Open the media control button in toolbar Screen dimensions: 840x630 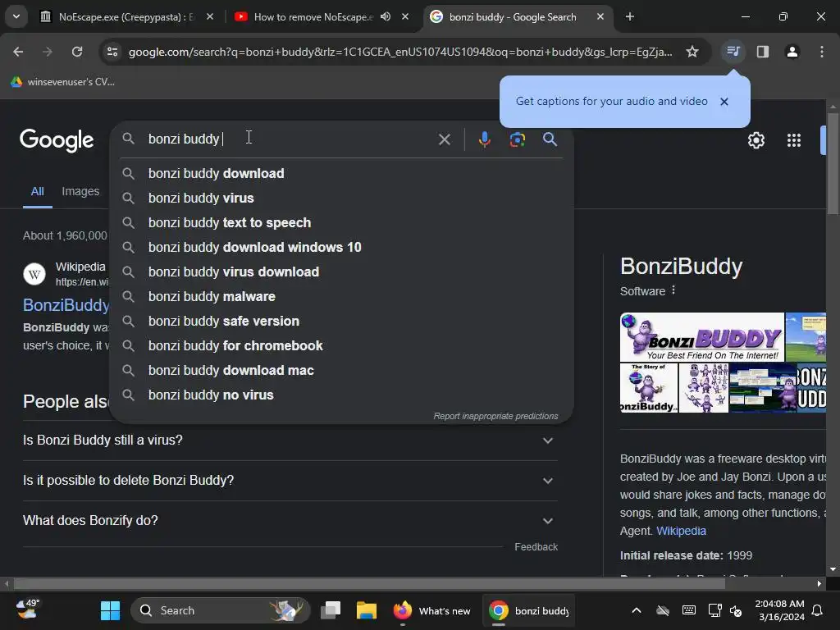(733, 52)
